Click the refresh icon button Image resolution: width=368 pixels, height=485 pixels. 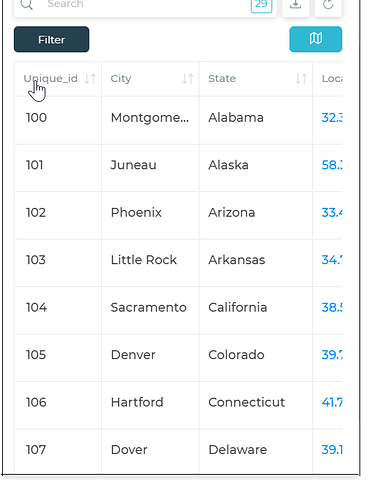point(328,5)
